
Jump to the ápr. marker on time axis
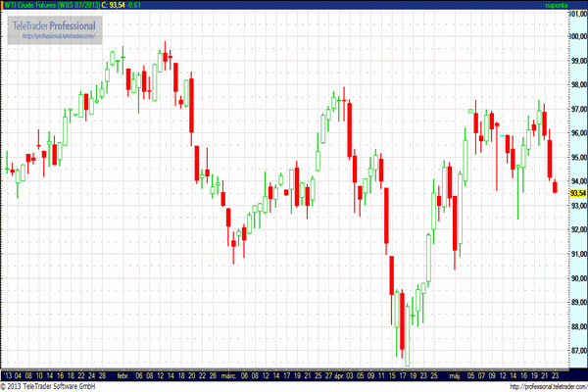pos(340,374)
